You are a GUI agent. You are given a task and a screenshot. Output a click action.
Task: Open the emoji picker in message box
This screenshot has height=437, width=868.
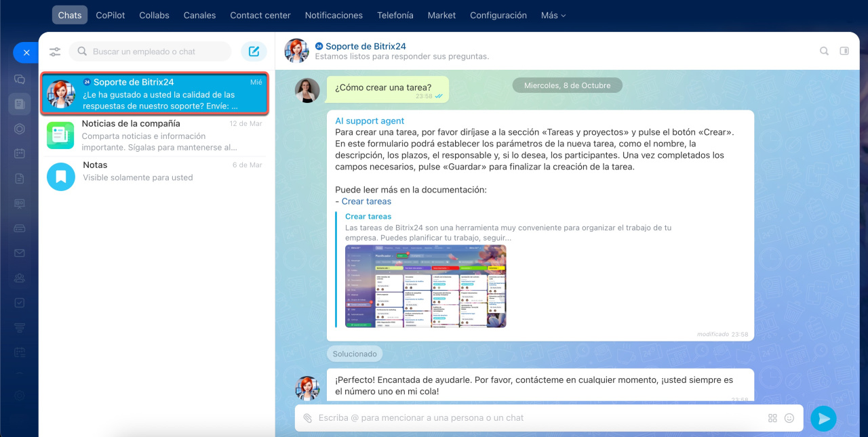point(789,418)
